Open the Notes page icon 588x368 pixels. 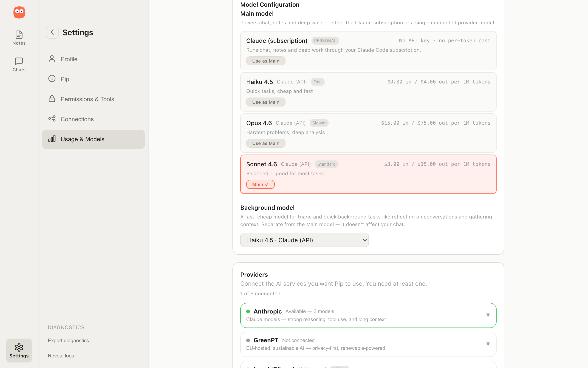click(19, 34)
